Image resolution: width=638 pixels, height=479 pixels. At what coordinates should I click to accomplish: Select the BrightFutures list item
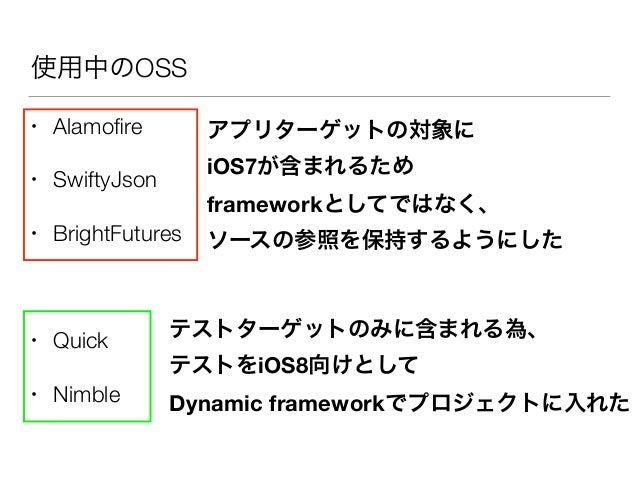pos(117,234)
